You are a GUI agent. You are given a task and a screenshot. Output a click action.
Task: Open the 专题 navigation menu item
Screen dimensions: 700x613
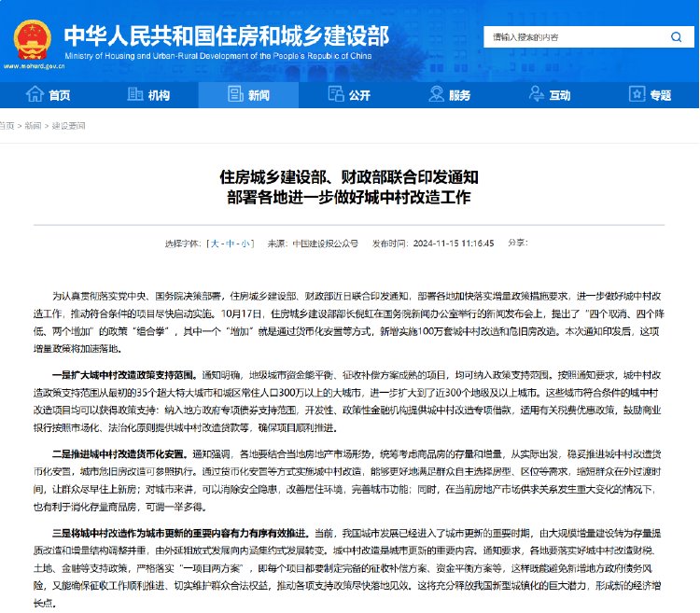pos(650,94)
